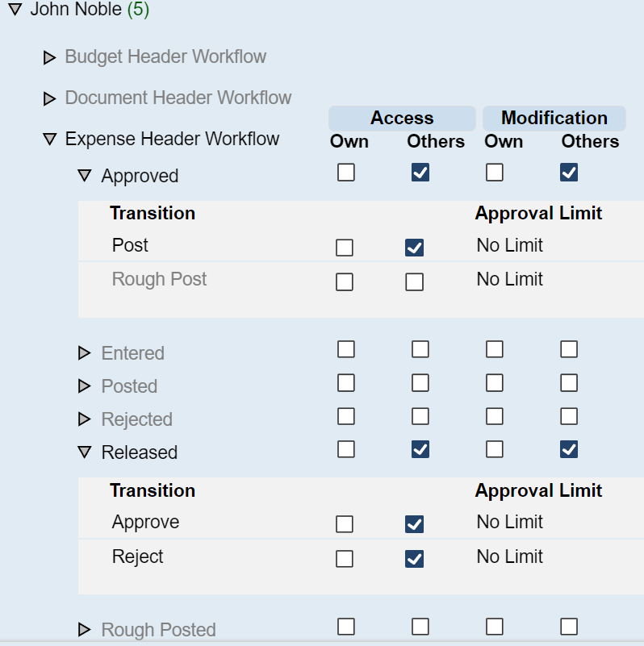Enable Own checkbox for Post transition

[x=345, y=248]
